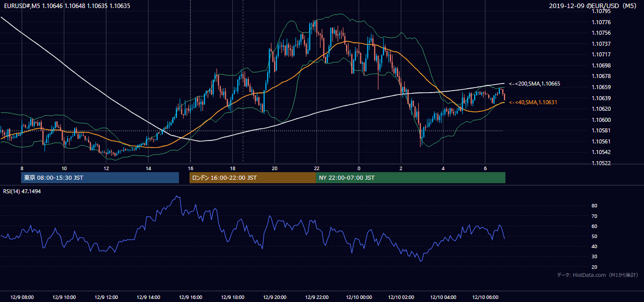Screen dimensions: 644x302
Task: Click price axis value 1.10776
Action: click(x=601, y=22)
